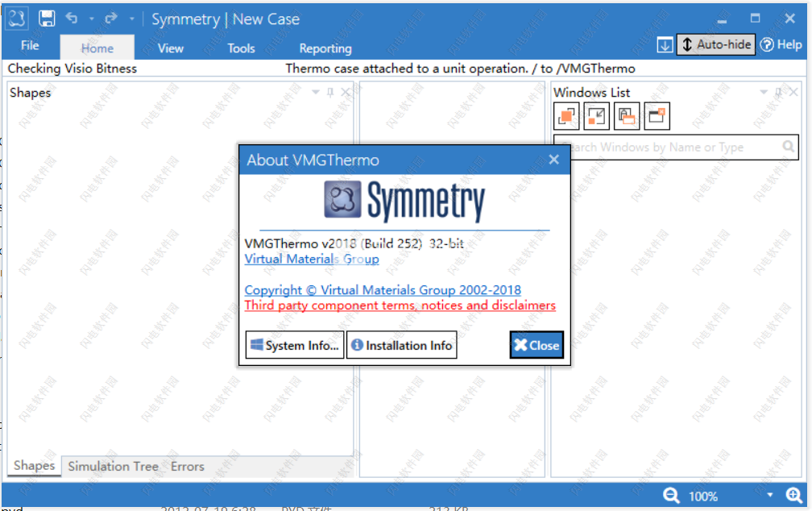Open the Copyright Virtual Materials Group 2002-2018 link
This screenshot has height=511, width=812.
tap(383, 289)
